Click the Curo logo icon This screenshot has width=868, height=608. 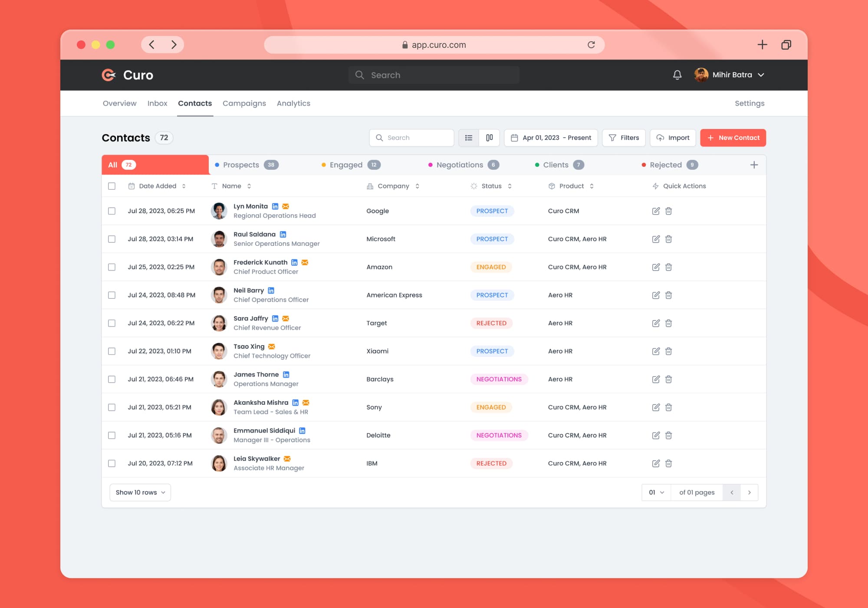tap(108, 75)
